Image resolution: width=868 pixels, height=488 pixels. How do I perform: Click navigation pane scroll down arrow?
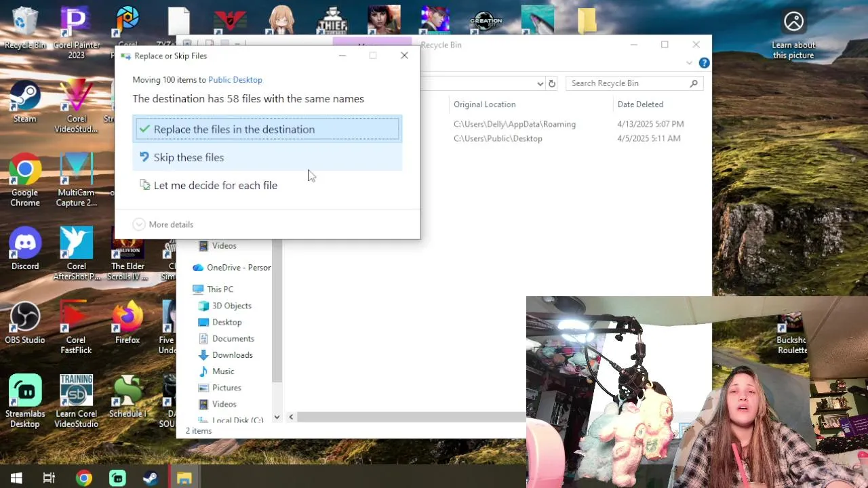(x=277, y=417)
